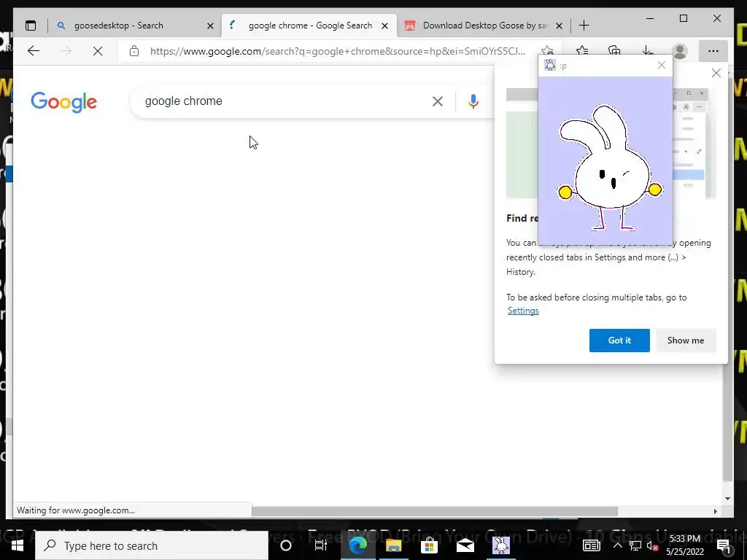Image resolution: width=747 pixels, height=560 pixels.
Task: Close the google chrome - Google Search tab
Action: [x=385, y=26]
